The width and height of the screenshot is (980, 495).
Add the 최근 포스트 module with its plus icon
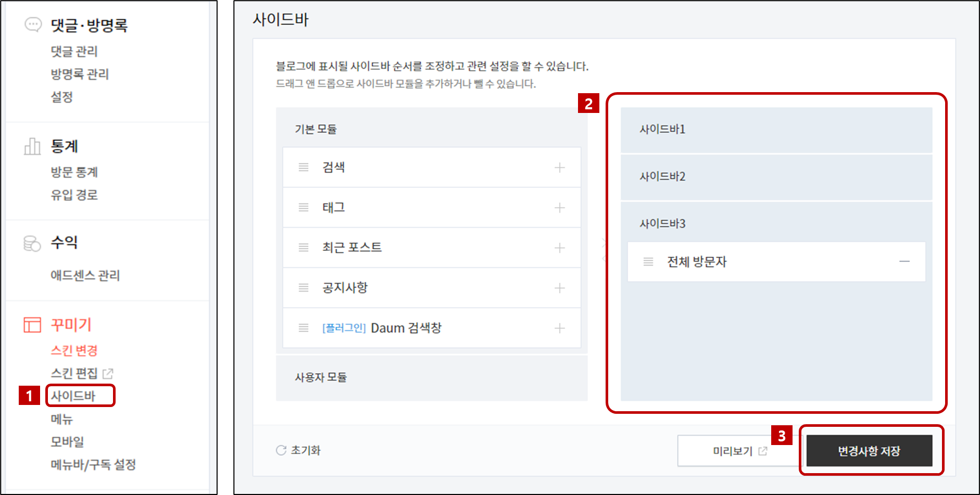[560, 248]
